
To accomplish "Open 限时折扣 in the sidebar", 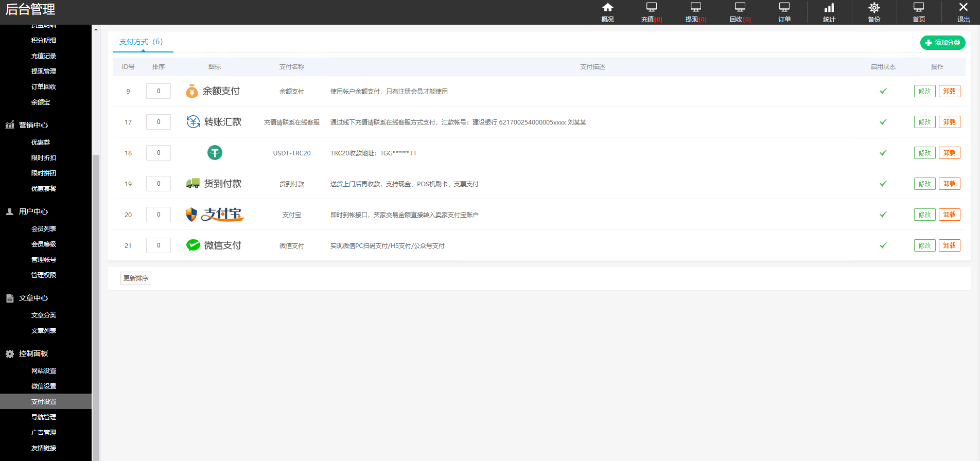I will 44,157.
